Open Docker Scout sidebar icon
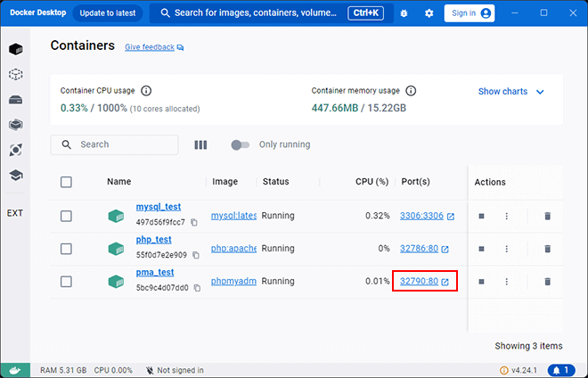This screenshot has width=588, height=378. 16,150
